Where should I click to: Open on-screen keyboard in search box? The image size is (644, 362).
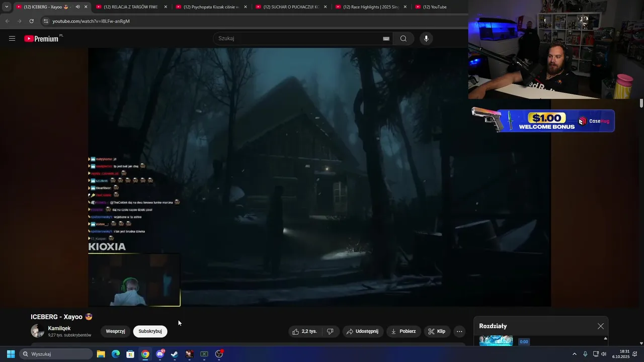coord(386,39)
